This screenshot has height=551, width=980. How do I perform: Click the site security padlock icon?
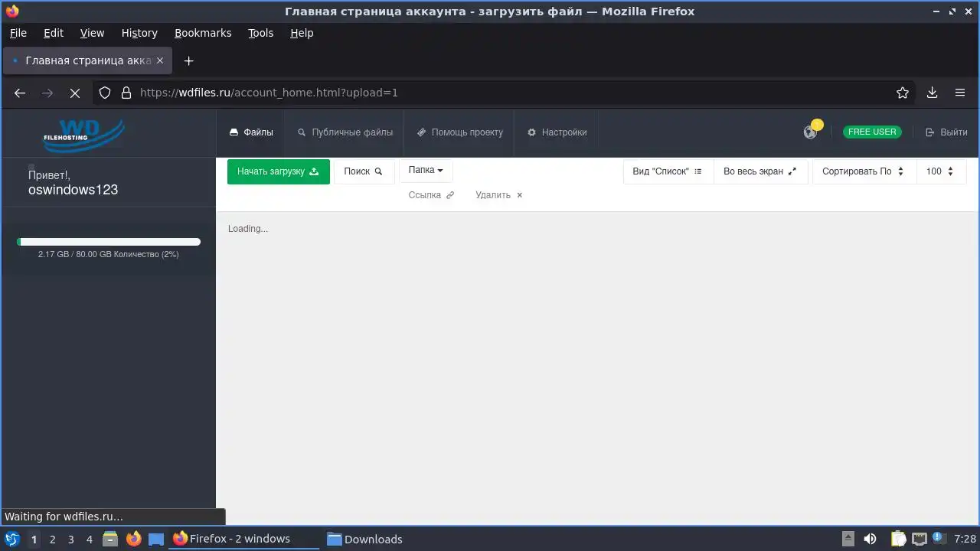[x=126, y=93]
